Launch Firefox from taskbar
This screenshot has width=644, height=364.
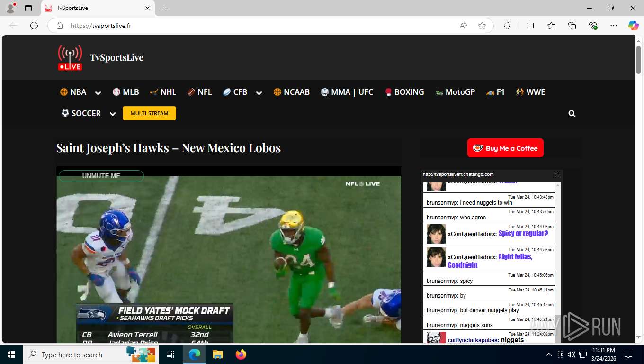click(x=241, y=355)
